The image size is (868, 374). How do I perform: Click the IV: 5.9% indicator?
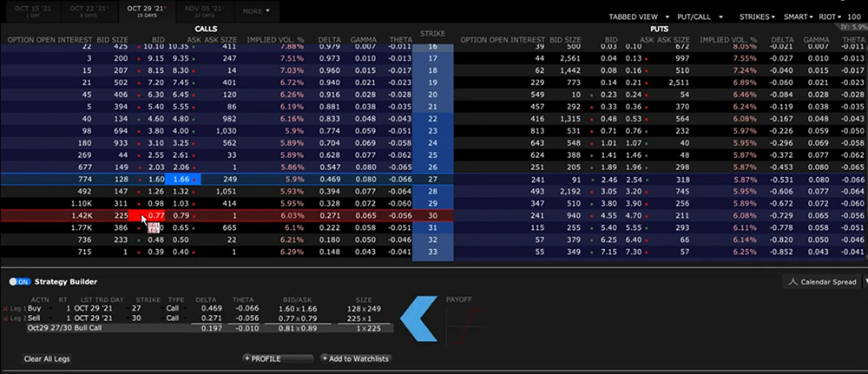pyautogui.click(x=853, y=27)
